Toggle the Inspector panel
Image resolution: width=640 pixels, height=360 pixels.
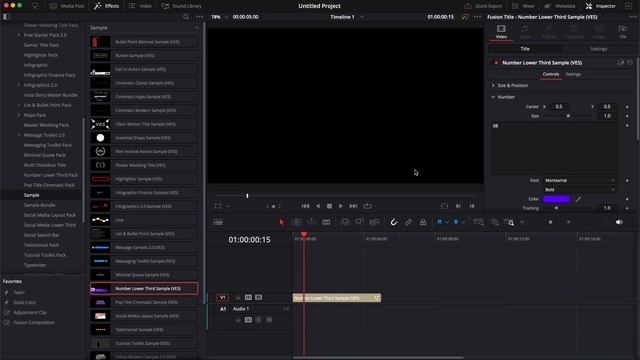coord(601,6)
